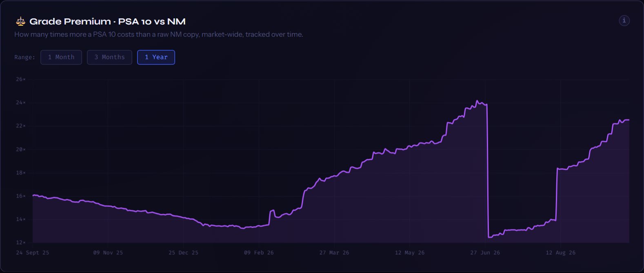Image resolution: width=644 pixels, height=273 pixels.
Task: Click the 12× y-axis label
Action: tap(21, 242)
